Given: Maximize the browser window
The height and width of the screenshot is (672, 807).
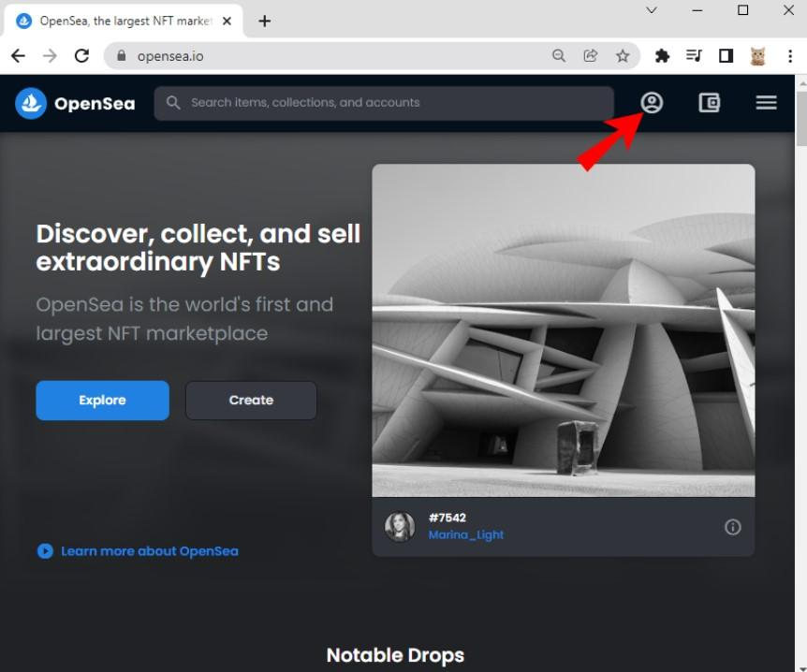Looking at the screenshot, I should (x=742, y=10).
